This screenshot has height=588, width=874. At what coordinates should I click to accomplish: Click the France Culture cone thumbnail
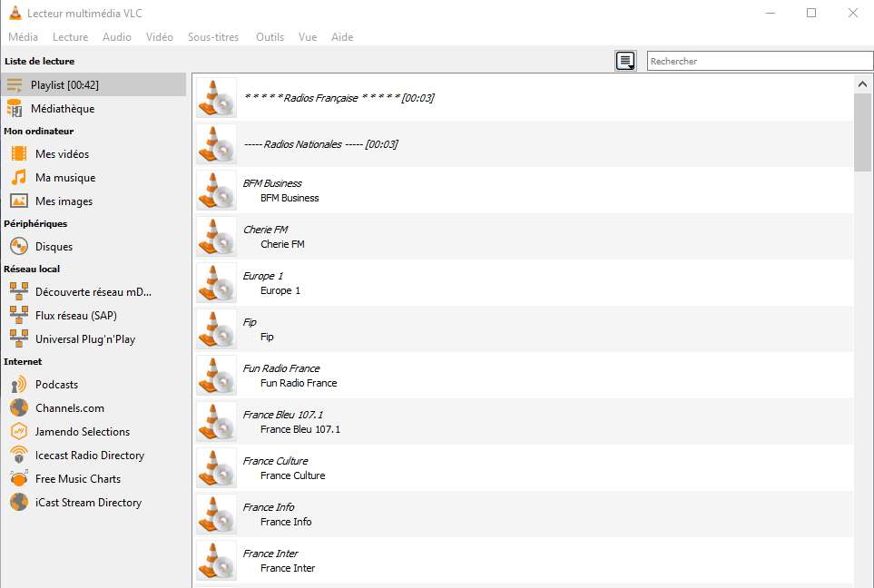216,468
